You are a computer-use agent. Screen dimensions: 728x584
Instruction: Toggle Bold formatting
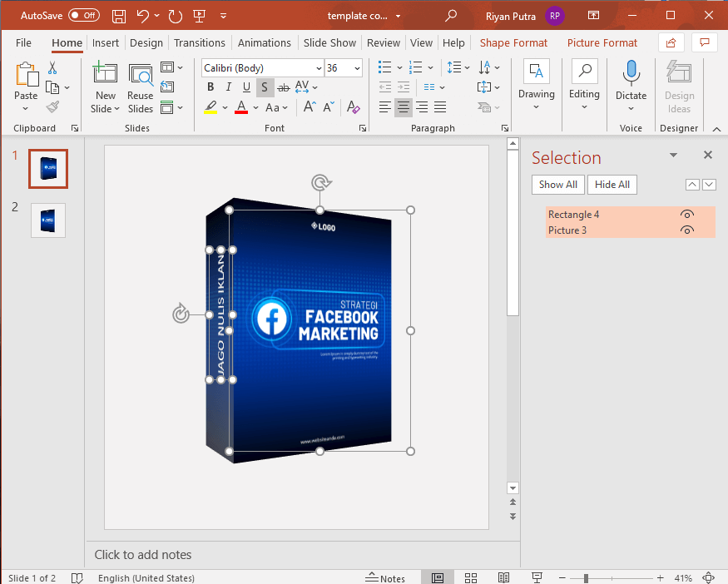pyautogui.click(x=210, y=87)
